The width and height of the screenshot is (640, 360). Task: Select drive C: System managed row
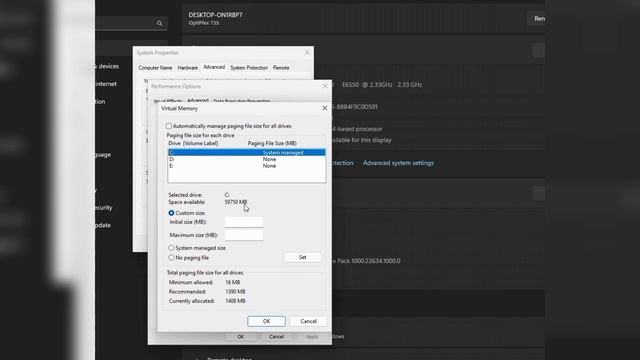[x=247, y=152]
